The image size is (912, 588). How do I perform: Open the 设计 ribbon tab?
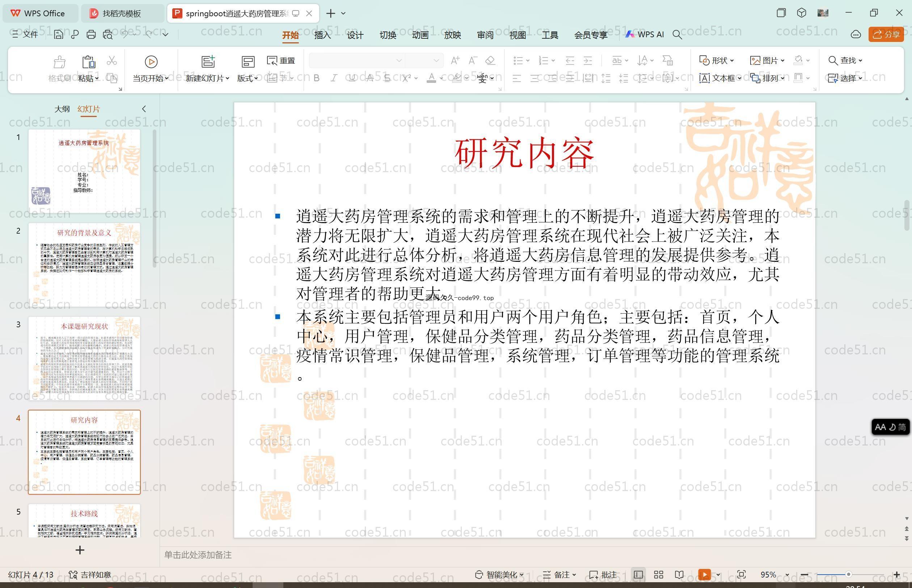[x=355, y=35]
